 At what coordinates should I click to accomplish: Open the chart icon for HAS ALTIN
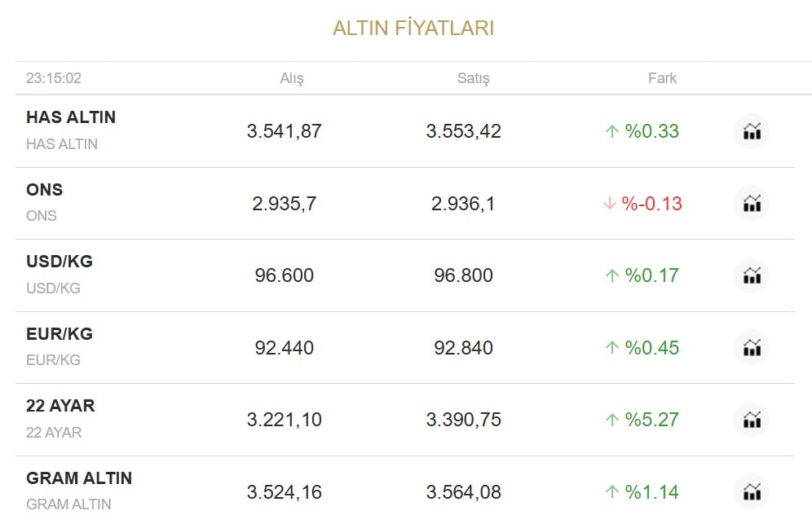point(751,131)
